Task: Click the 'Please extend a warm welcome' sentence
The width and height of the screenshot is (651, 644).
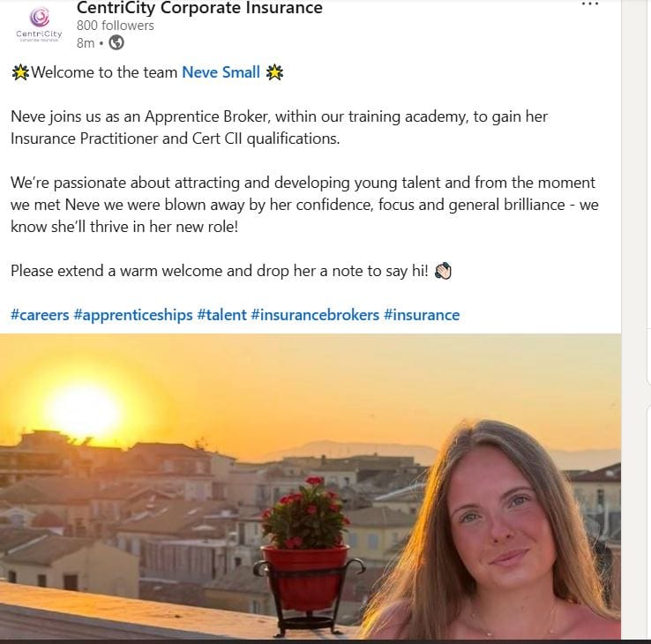Action: tap(220, 271)
